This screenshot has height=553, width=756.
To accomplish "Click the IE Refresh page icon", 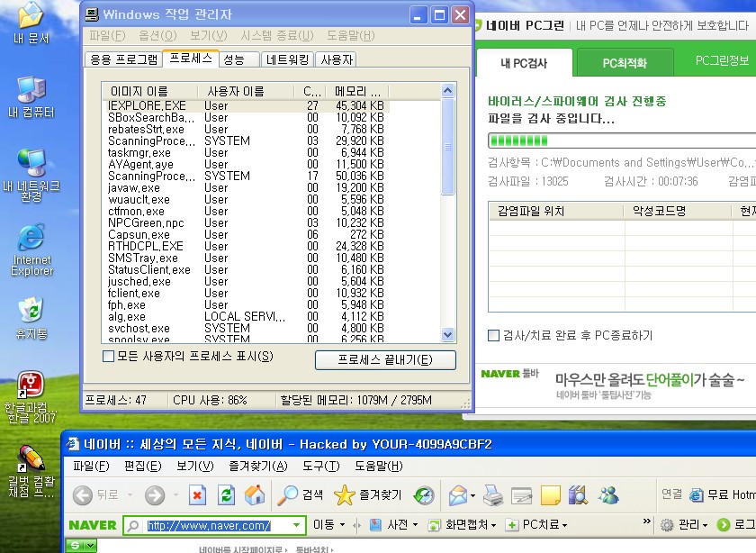I will [226, 495].
